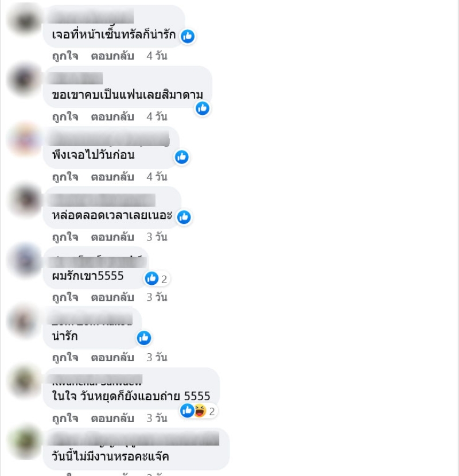The image size is (459, 476).
Task: Open the 2 likes on the 'ผมรักเขา5555' comment
Action: (157, 278)
